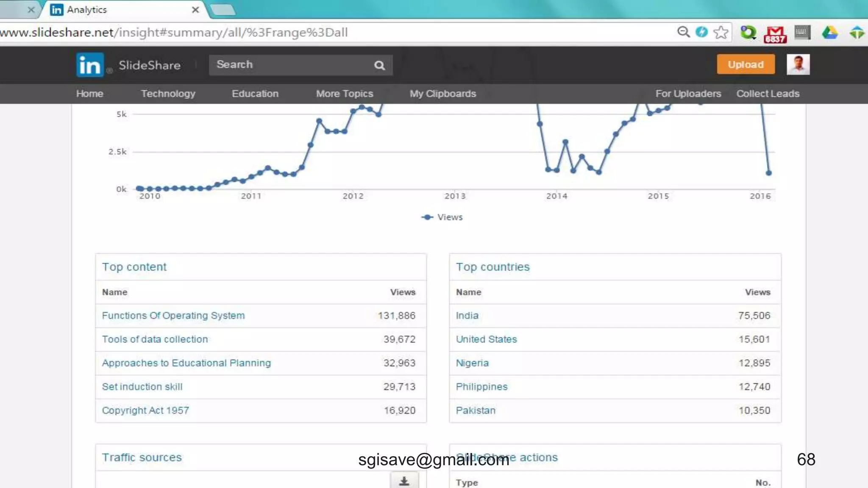Open the user profile avatar
This screenshot has height=488, width=868.
(x=798, y=64)
